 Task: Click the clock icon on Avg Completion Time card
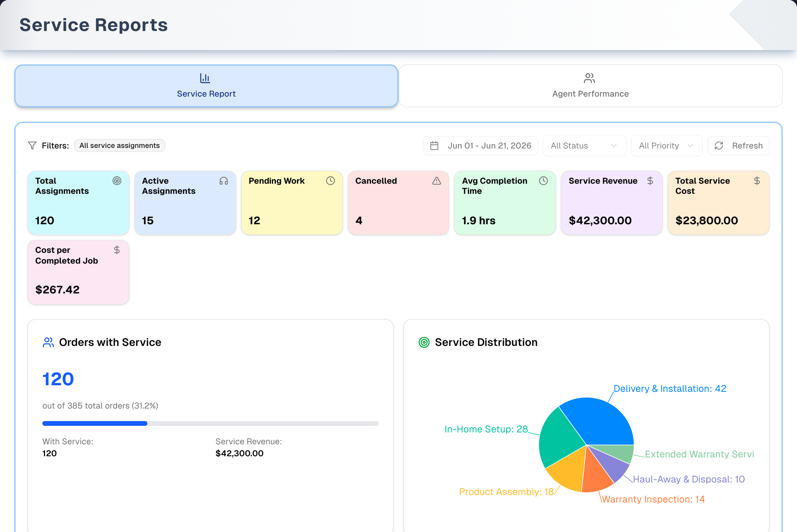543,181
